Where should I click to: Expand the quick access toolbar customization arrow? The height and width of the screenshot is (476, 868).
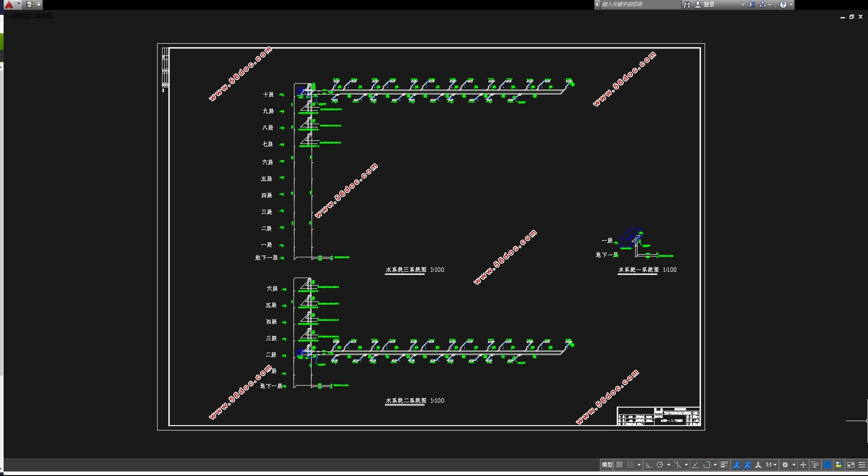tap(39, 4)
